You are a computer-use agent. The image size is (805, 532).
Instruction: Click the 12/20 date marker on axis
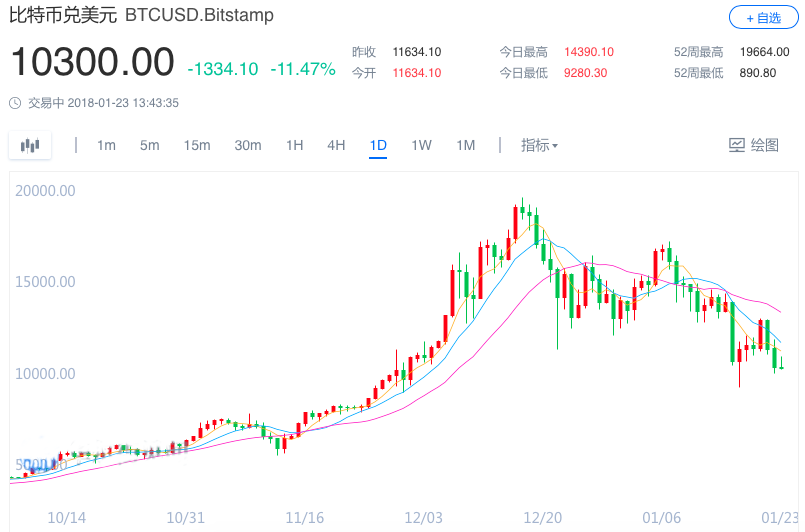[x=542, y=518]
